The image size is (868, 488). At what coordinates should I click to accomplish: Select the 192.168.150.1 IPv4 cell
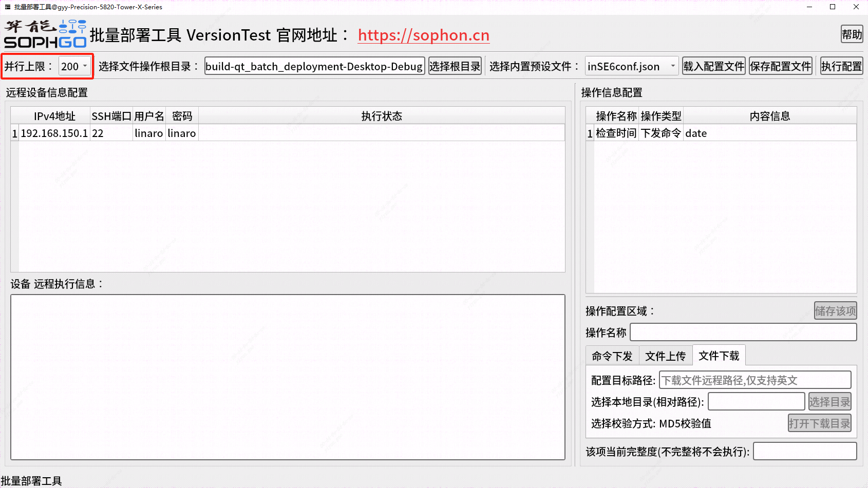tap(54, 133)
